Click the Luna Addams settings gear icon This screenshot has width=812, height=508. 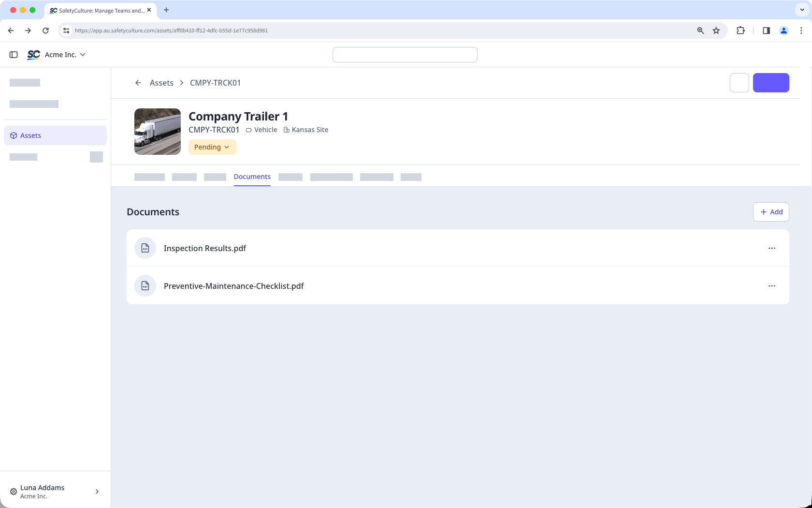[x=14, y=492]
